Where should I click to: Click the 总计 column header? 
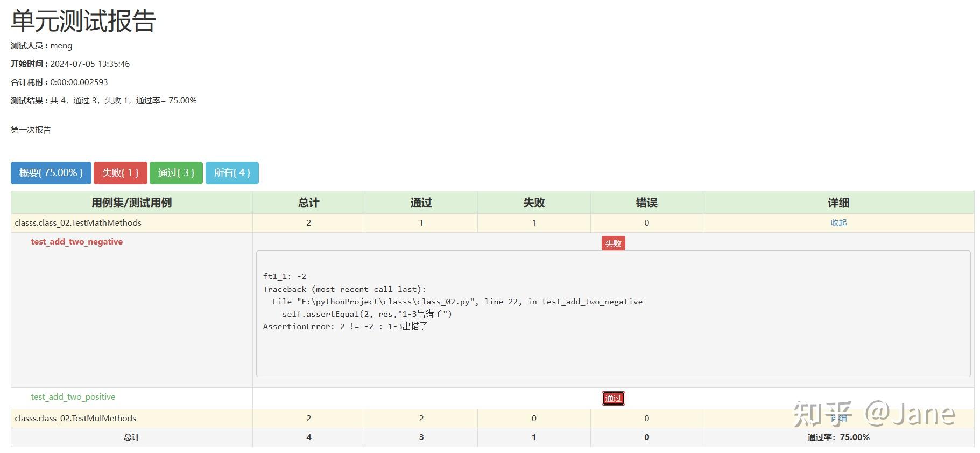[x=309, y=203]
